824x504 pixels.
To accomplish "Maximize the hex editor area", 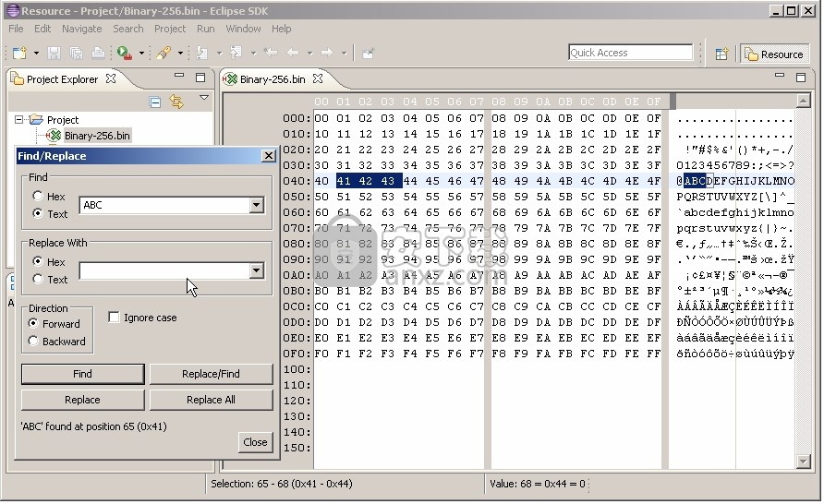I will click(800, 78).
